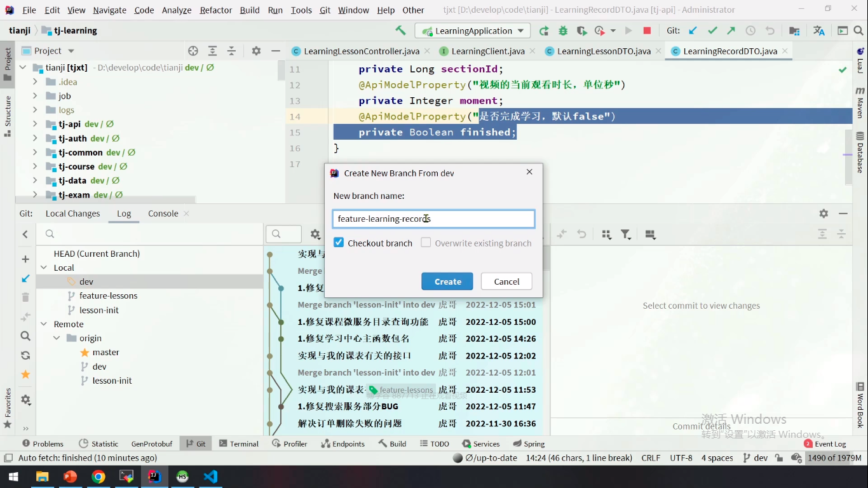The width and height of the screenshot is (868, 488).
Task: Open the Git tool window settings gear
Action: 824,213
